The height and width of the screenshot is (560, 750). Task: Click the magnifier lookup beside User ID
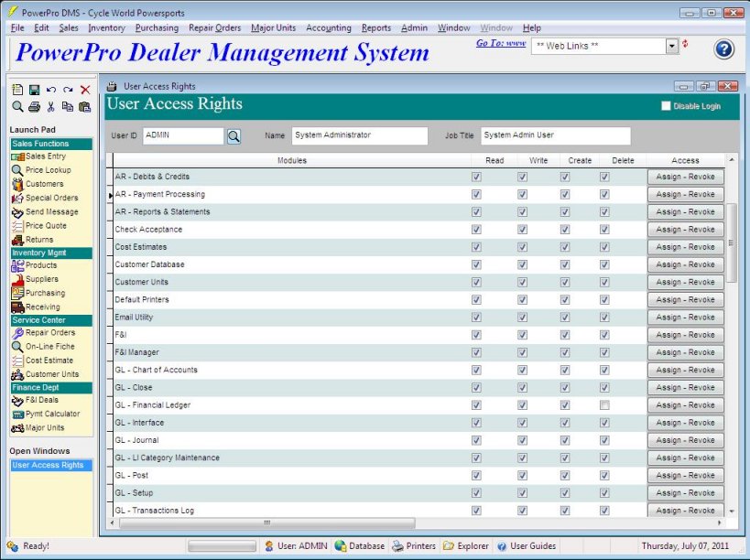coord(234,136)
